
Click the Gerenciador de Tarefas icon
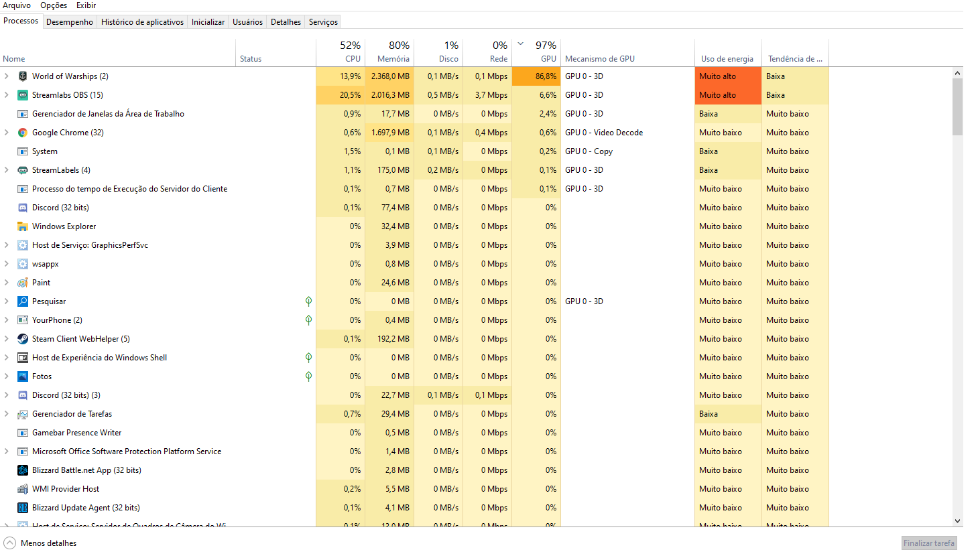(x=23, y=414)
